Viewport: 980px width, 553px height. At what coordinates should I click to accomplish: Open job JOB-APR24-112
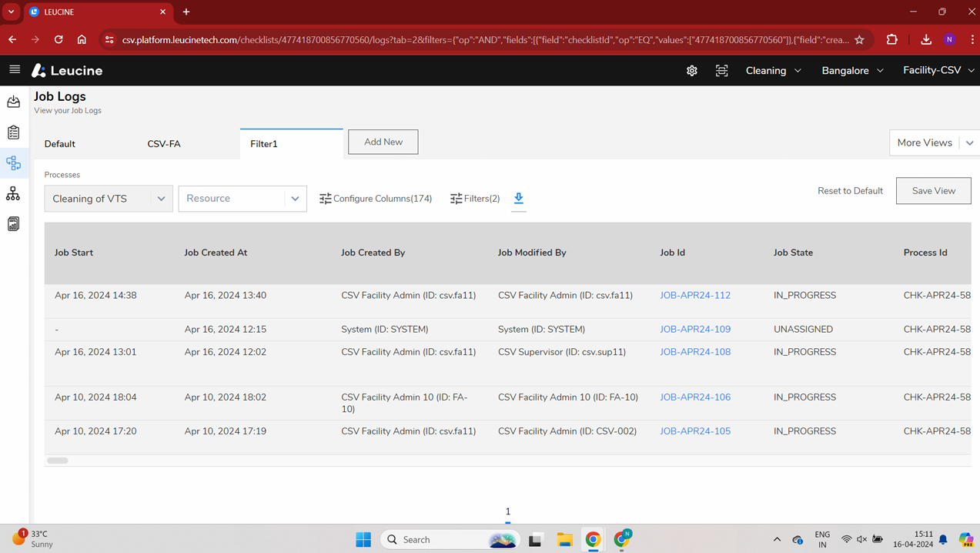point(695,295)
